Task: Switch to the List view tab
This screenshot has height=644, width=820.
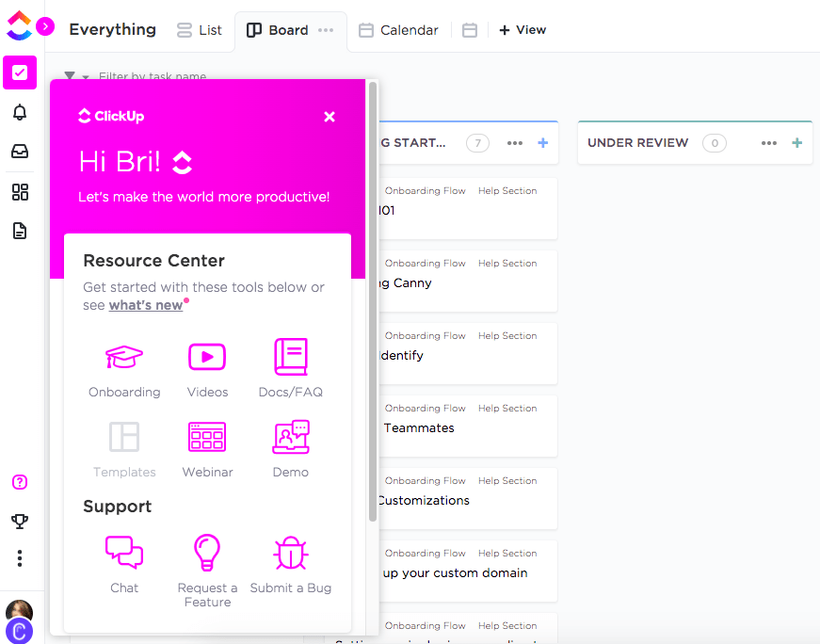Action: click(x=200, y=30)
